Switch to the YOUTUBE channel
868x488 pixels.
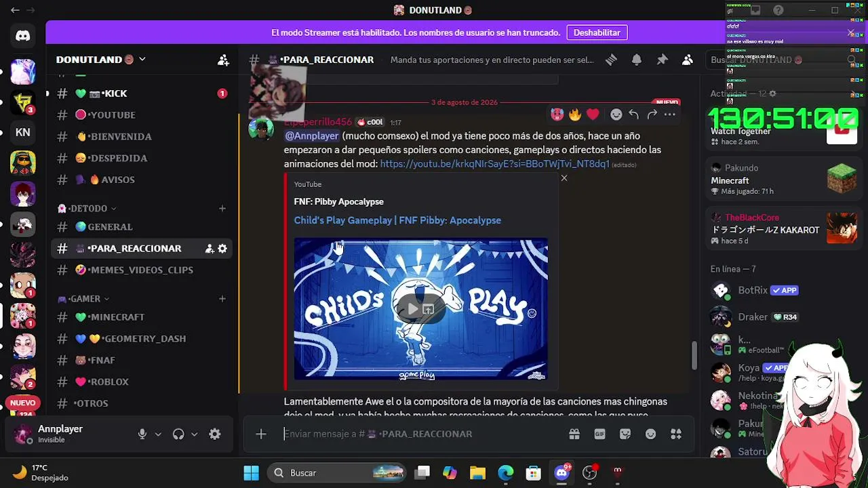[x=141, y=115]
